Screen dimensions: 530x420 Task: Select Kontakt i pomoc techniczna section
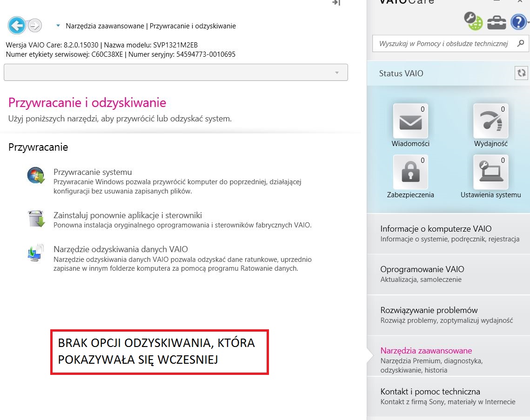pyautogui.click(x=448, y=396)
